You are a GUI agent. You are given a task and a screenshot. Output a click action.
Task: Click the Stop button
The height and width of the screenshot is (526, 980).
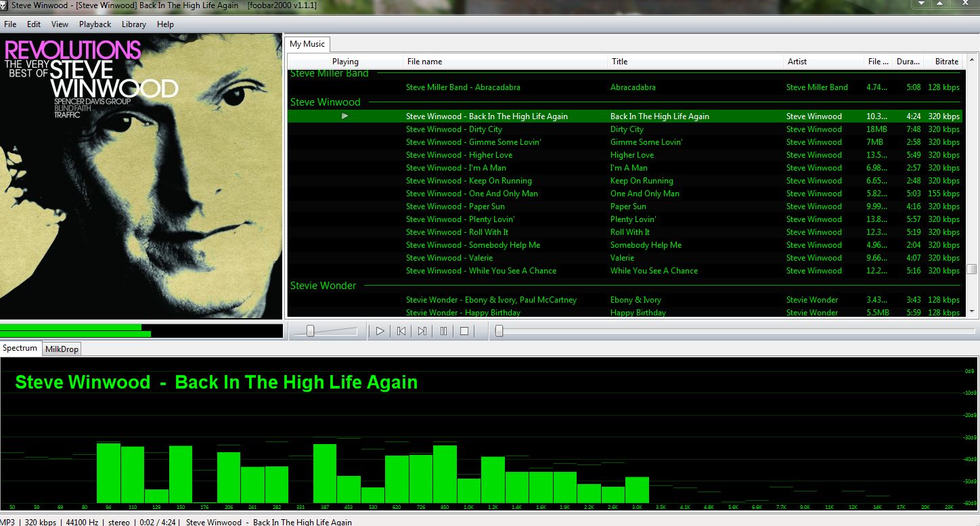click(464, 331)
